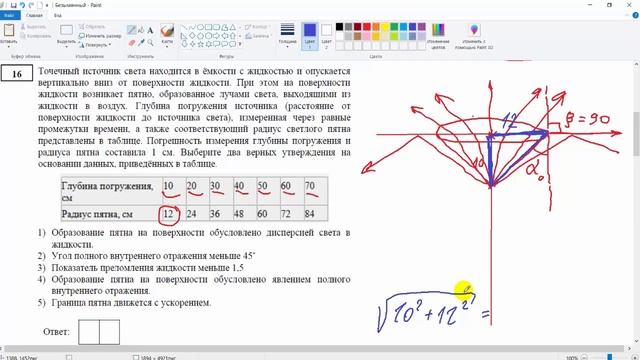The image size is (640, 360).
Task: Click the Redo arrow in title bar
Action: point(31,5)
